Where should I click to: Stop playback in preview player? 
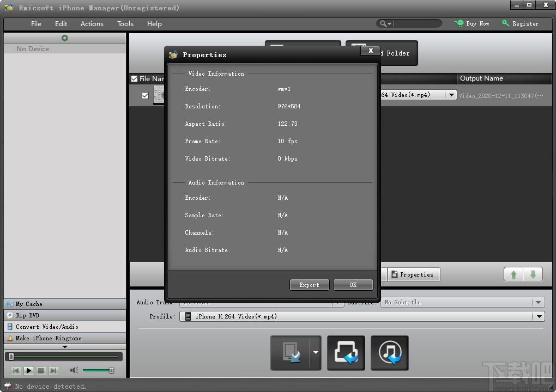(41, 371)
